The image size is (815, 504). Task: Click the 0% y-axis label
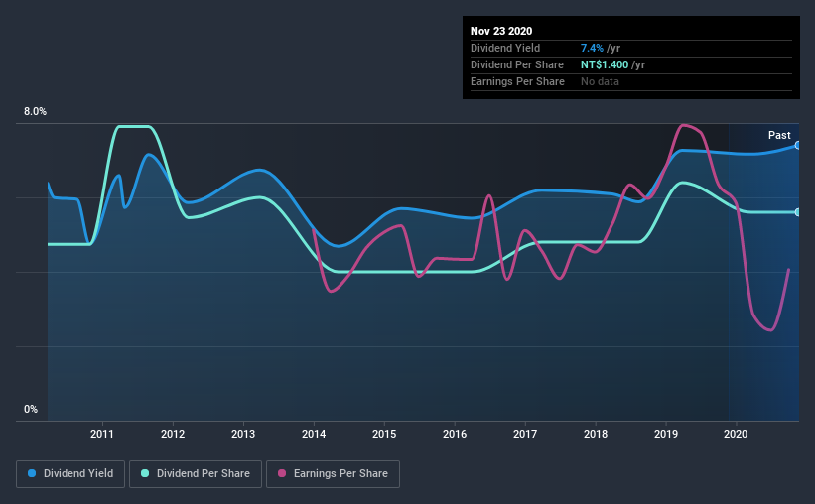point(31,410)
